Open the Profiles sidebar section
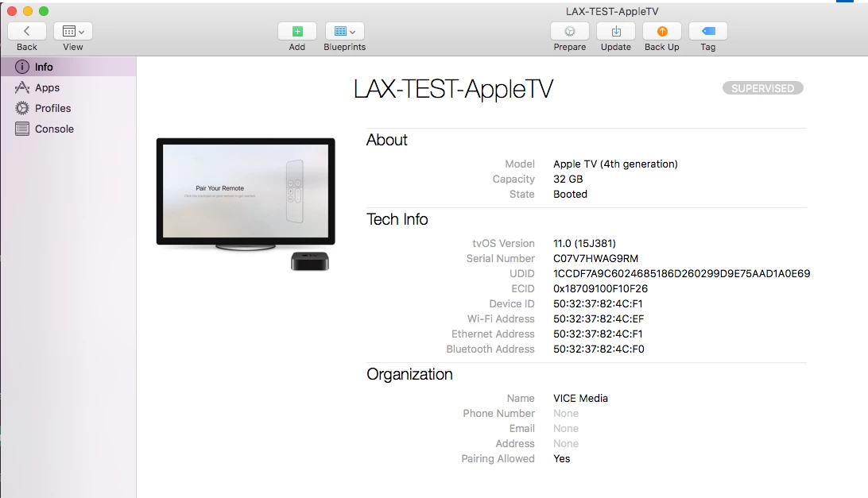The height and width of the screenshot is (498, 868). pos(68,108)
